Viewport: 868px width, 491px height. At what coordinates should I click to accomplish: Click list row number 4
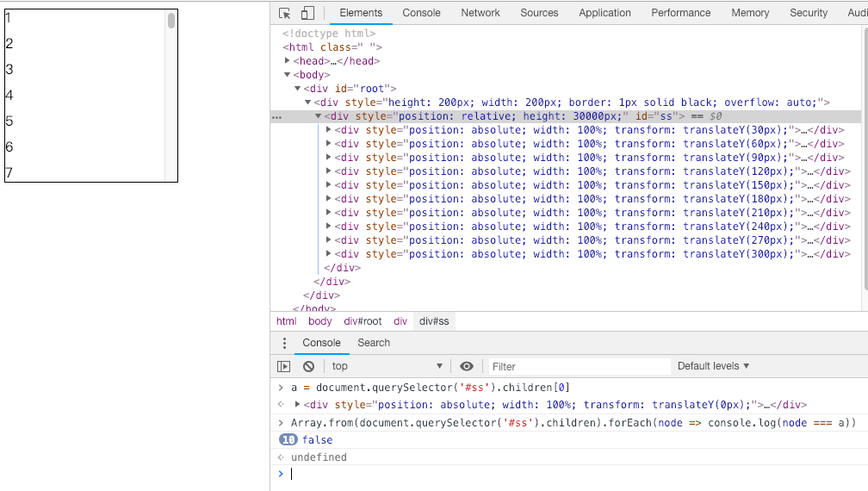tap(9, 96)
